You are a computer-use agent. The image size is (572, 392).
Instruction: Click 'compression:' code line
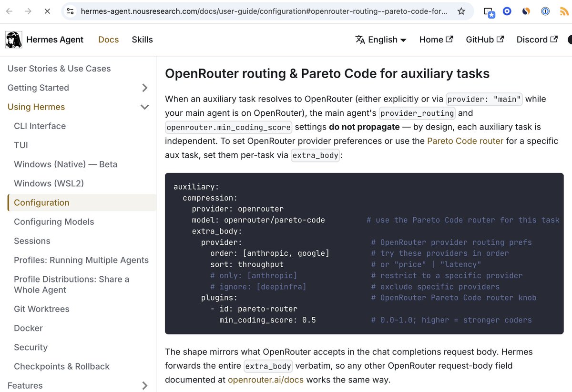(x=210, y=198)
